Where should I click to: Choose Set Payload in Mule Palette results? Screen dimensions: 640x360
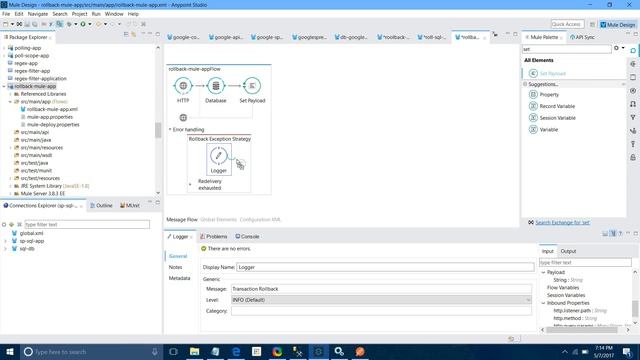547,73
